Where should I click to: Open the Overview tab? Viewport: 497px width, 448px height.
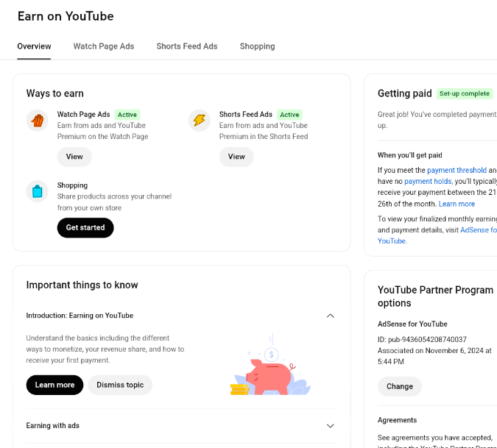34,46
